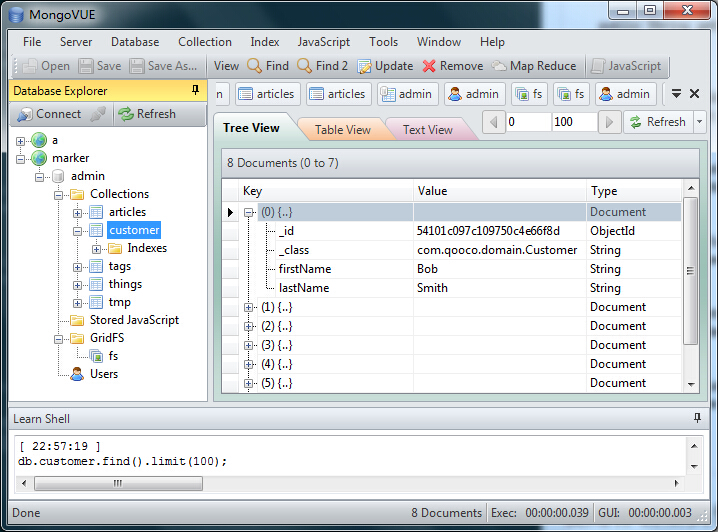This screenshot has width=718, height=532.
Task: Open the Server menu
Action: click(x=76, y=42)
